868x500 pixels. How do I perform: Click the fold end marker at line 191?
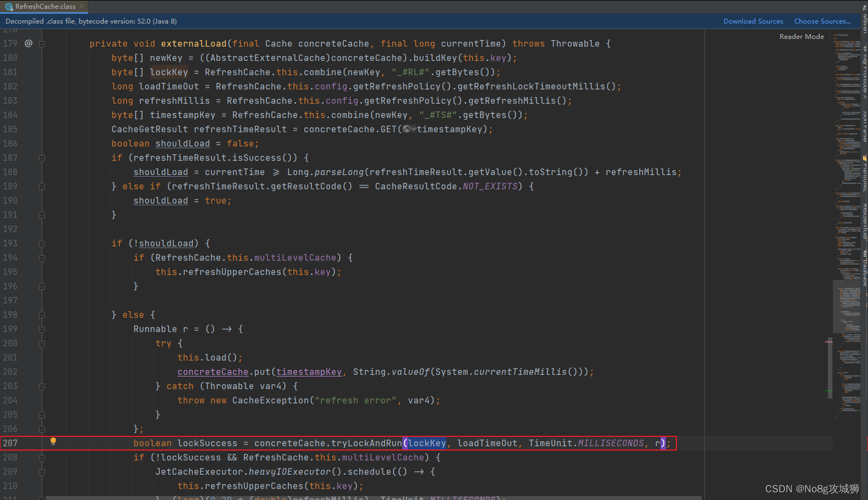pos(42,215)
